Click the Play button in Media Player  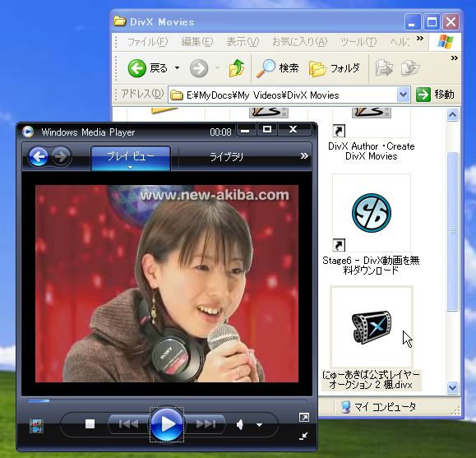tap(167, 423)
